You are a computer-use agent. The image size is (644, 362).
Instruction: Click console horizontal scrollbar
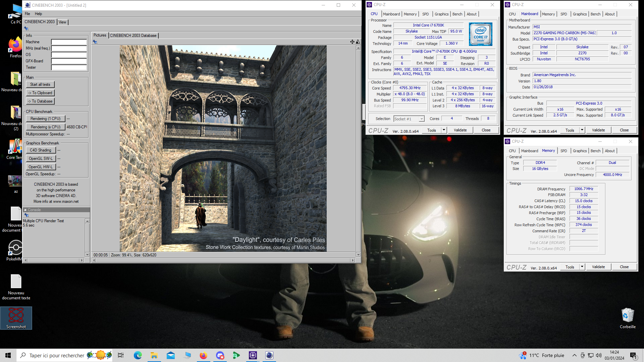tap(54, 260)
